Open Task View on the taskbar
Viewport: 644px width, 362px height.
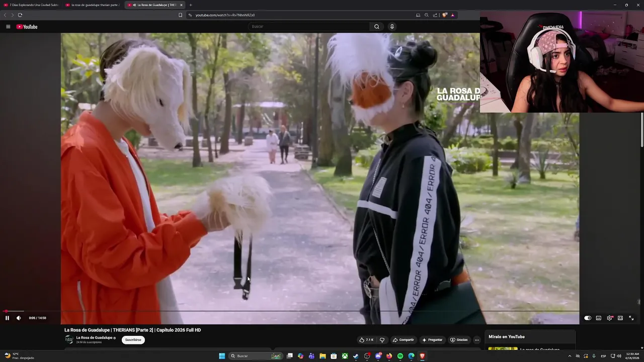point(290,356)
